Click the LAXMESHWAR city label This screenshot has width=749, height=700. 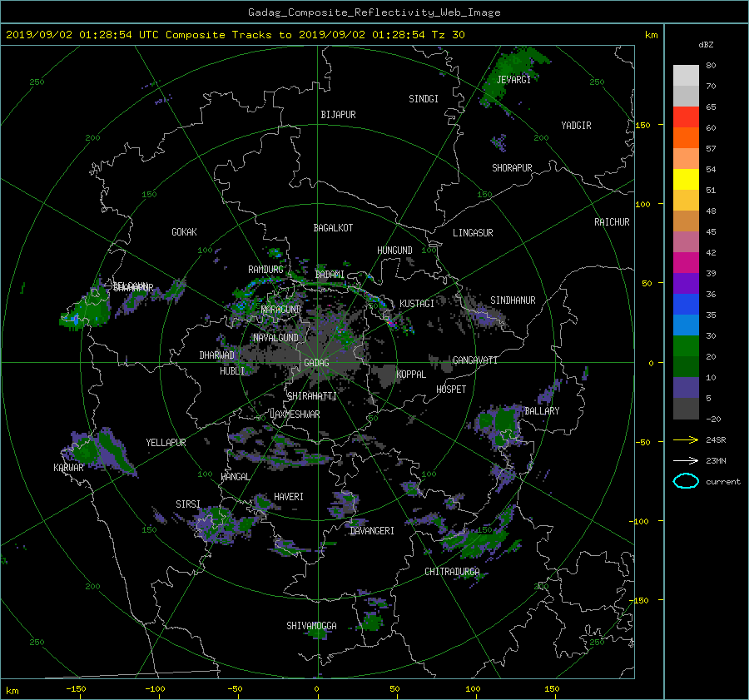(x=295, y=415)
